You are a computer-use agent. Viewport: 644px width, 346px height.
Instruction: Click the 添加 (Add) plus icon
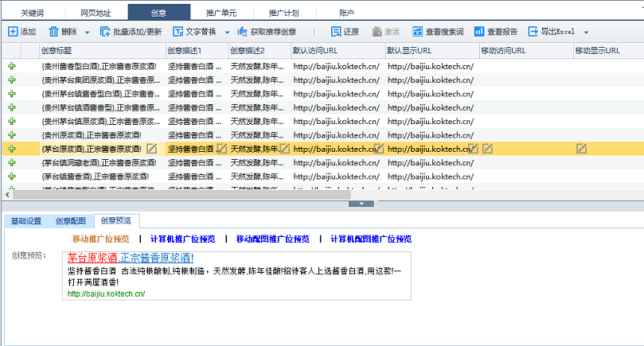pyautogui.click(x=13, y=32)
